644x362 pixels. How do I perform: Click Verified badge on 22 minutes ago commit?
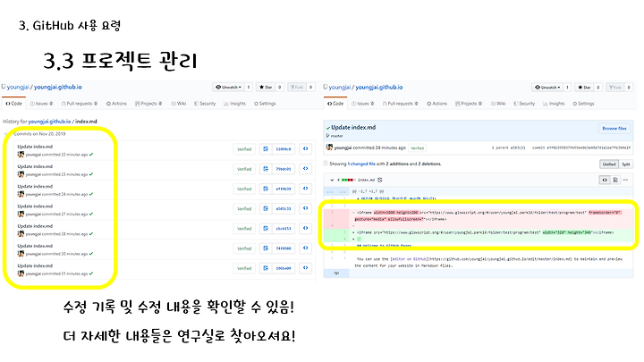(x=244, y=149)
